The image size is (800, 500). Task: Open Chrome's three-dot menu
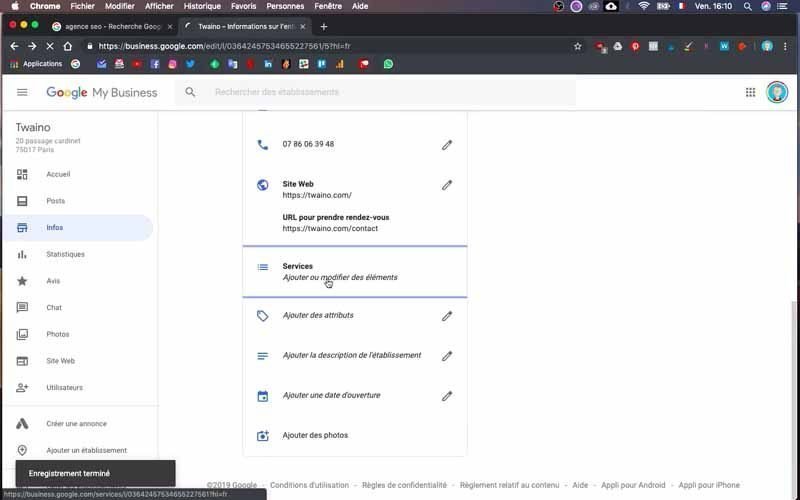click(x=785, y=46)
